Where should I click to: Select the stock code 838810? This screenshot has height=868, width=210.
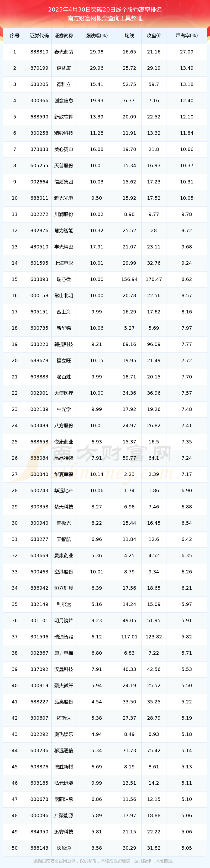point(39,52)
